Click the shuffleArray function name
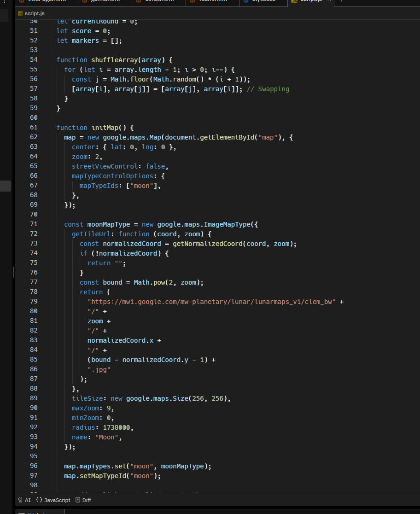 click(x=114, y=60)
